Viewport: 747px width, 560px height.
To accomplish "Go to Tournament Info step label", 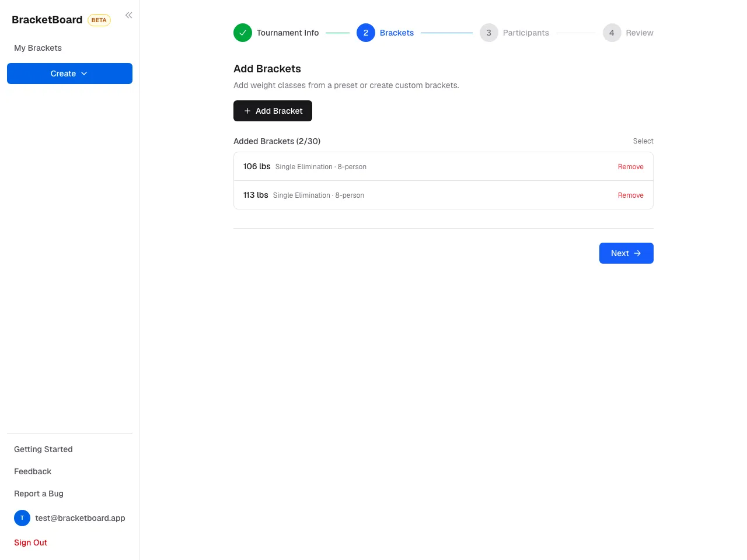I will 288,33.
